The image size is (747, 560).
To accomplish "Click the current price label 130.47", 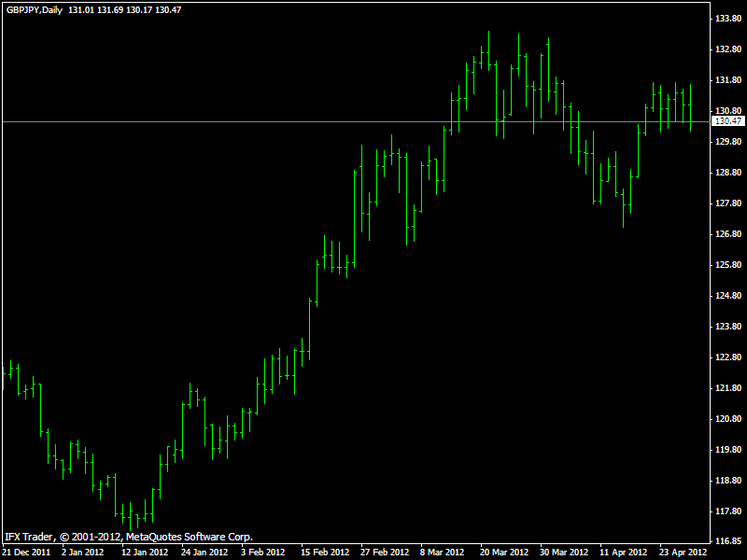I will (728, 121).
